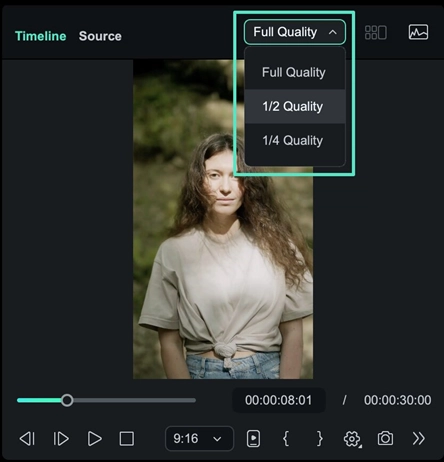Screen dimensions: 444x462
Task: Open the 9:16 aspect ratio dropdown
Action: coord(199,438)
